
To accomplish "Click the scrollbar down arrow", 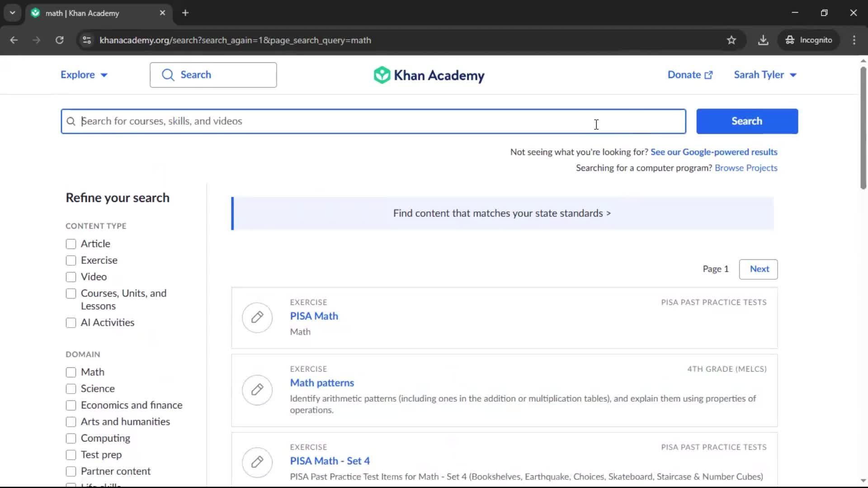I will click(863, 481).
